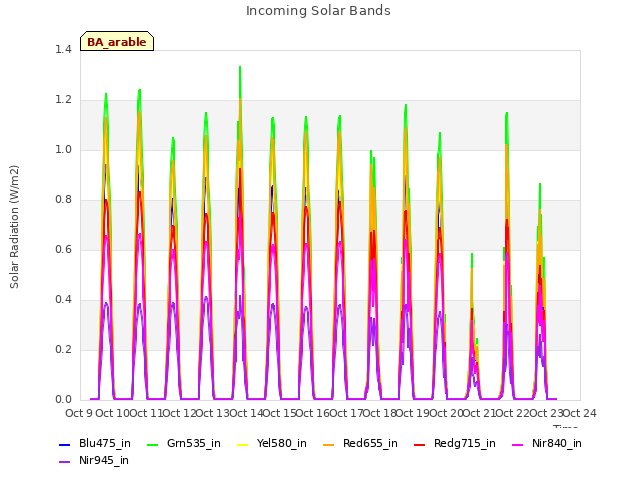Screen dimensions: 640x480
Task: Click the 0.0 y-axis tick label
Action: (63, 400)
